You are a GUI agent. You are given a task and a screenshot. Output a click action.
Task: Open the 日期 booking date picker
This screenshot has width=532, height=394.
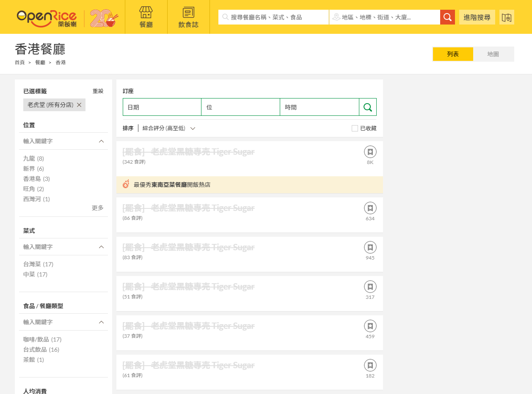[x=162, y=107]
